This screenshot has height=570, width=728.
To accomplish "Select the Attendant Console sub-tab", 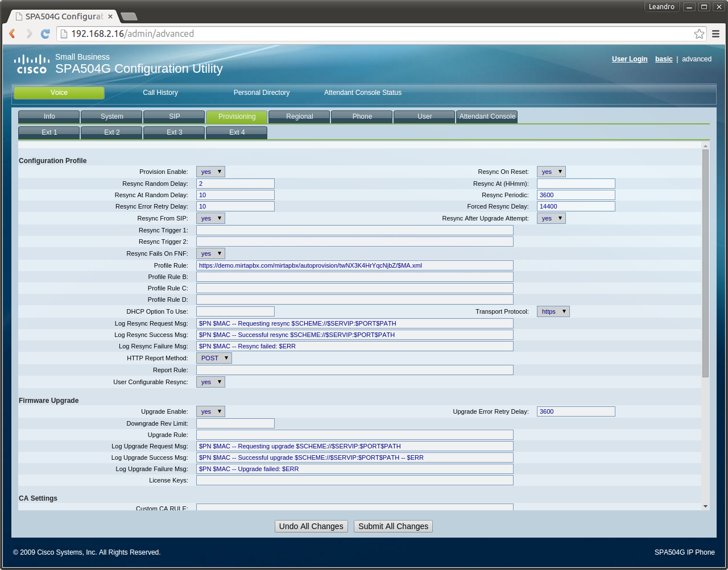I will coord(487,117).
